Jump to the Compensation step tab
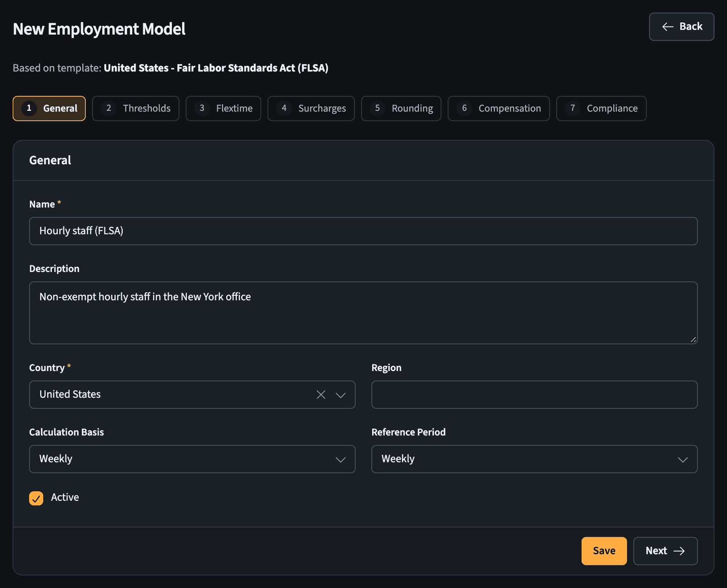Viewport: 727px width, 588px height. coord(499,109)
